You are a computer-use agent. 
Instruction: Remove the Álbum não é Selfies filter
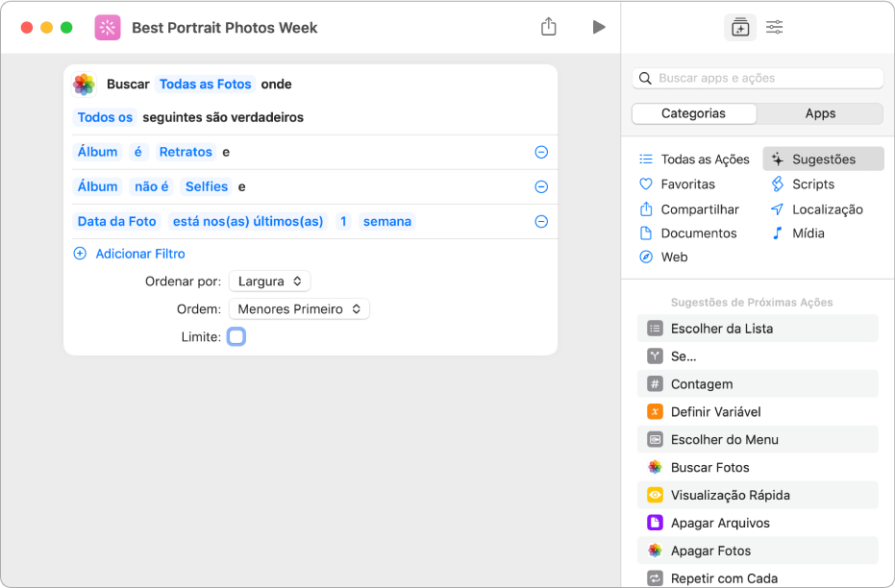point(541,186)
